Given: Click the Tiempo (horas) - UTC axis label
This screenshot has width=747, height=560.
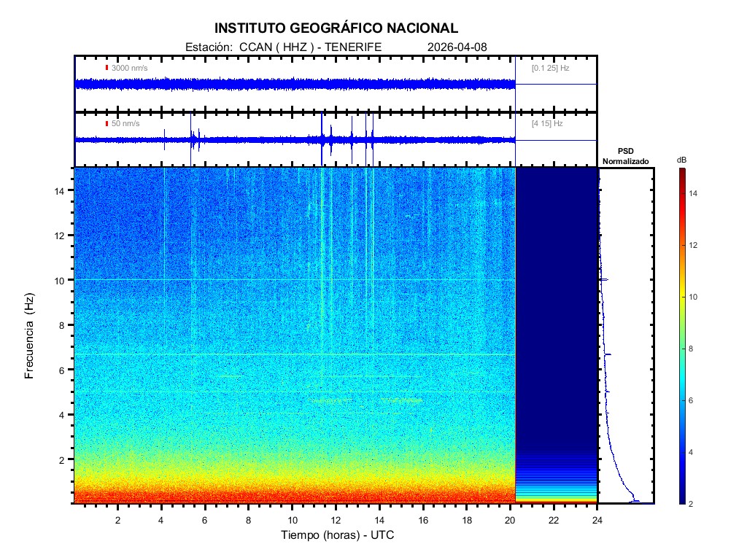Looking at the screenshot, I should [x=338, y=535].
